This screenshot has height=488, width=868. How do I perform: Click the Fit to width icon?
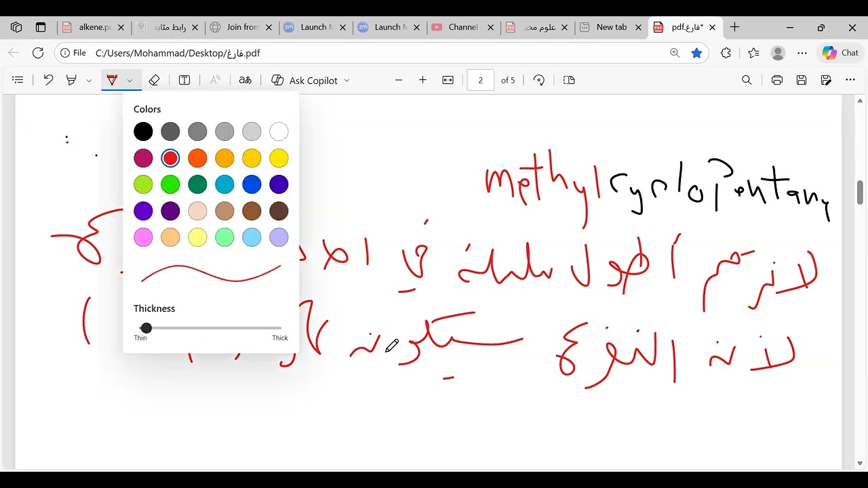(x=448, y=80)
